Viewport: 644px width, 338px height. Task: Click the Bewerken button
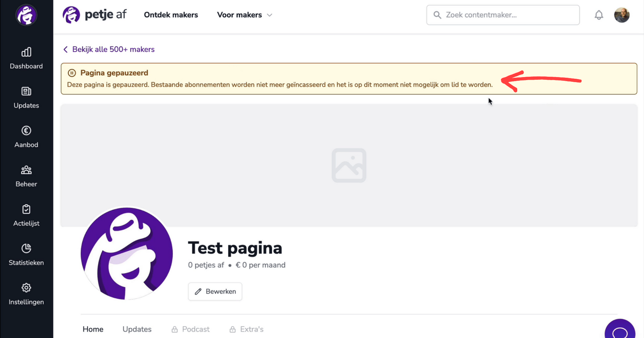coord(215,291)
